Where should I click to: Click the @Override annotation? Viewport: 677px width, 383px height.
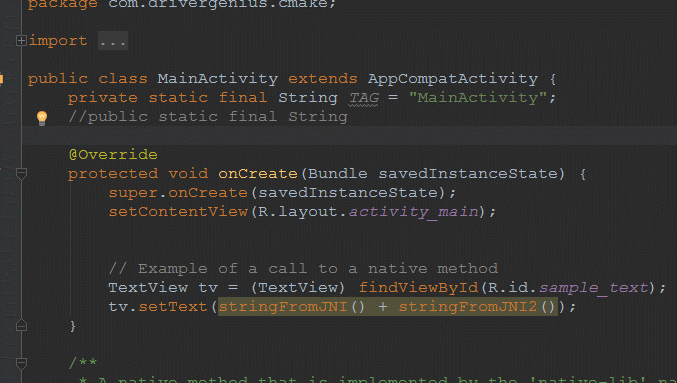(113, 155)
